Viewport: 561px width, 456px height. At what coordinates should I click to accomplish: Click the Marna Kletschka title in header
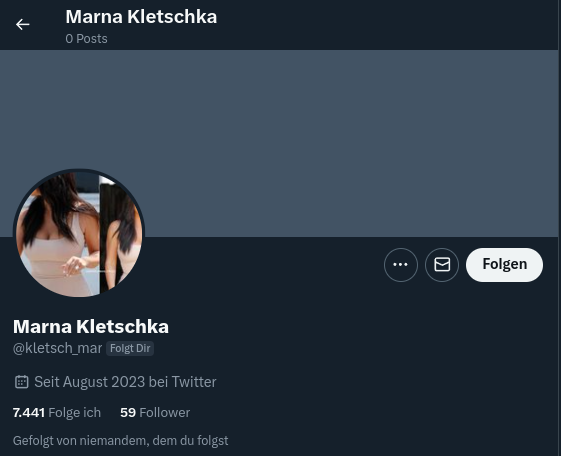pyautogui.click(x=141, y=17)
